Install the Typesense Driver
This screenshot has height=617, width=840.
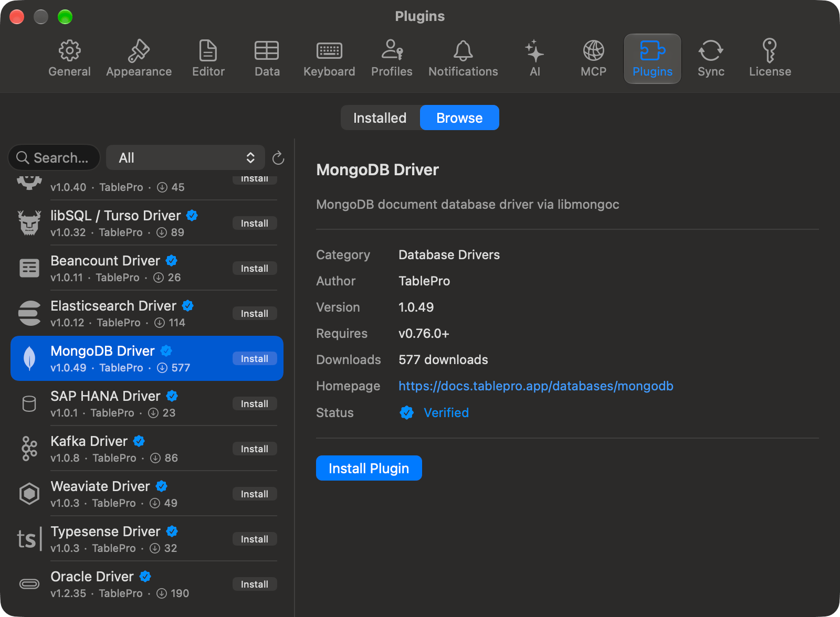[x=255, y=539]
